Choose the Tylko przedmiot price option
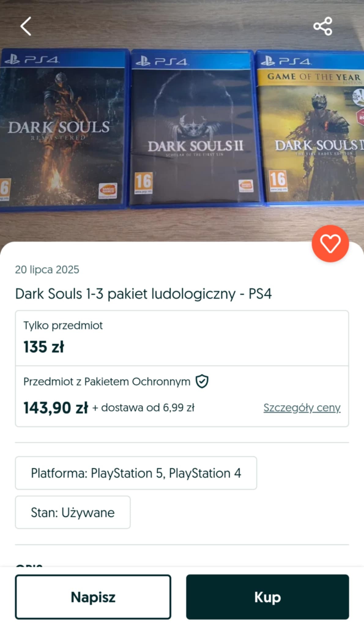The image size is (364, 627). (182, 338)
